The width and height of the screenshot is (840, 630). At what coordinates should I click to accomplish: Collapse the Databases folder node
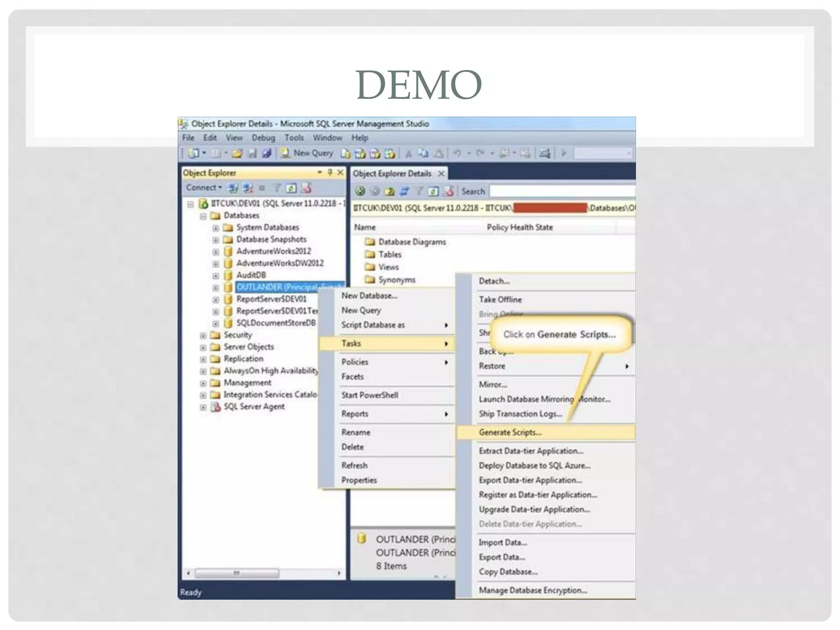point(203,216)
